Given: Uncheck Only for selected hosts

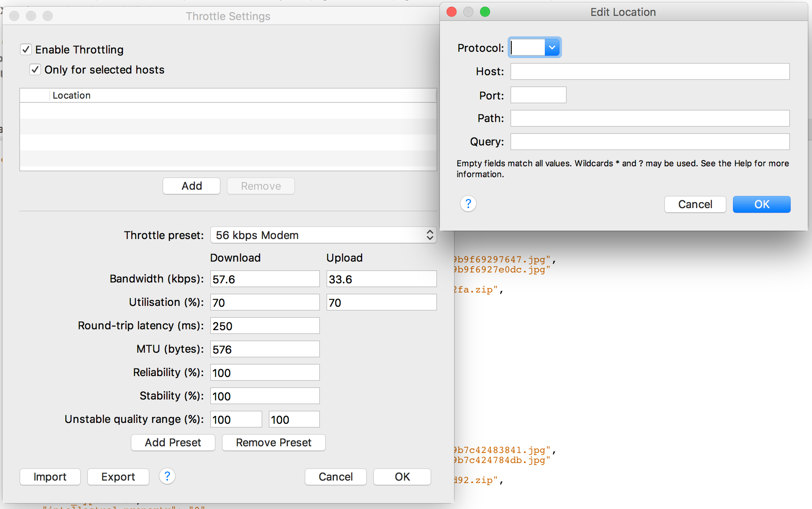Looking at the screenshot, I should click(35, 69).
